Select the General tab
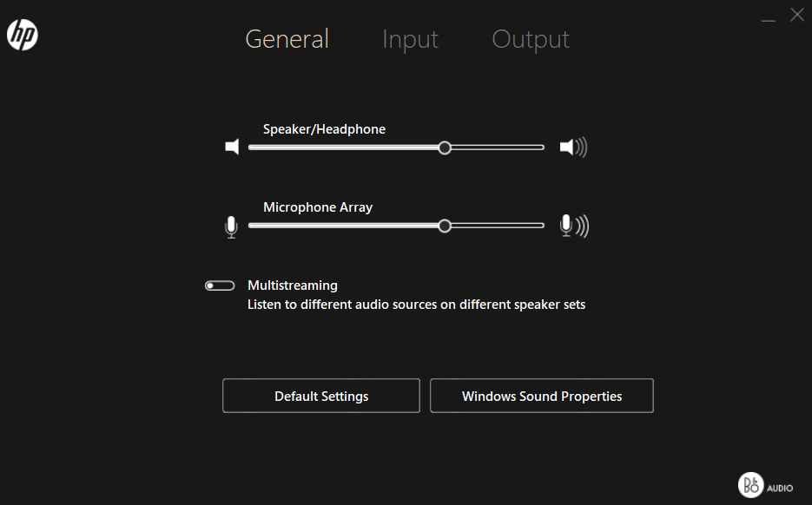The height and width of the screenshot is (505, 812). pyautogui.click(x=287, y=39)
